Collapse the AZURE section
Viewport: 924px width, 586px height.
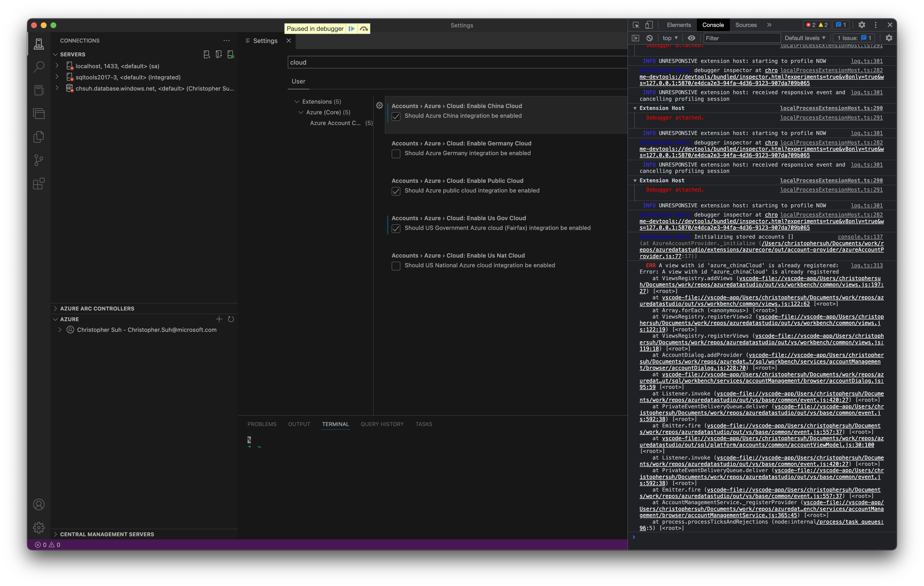(56, 319)
